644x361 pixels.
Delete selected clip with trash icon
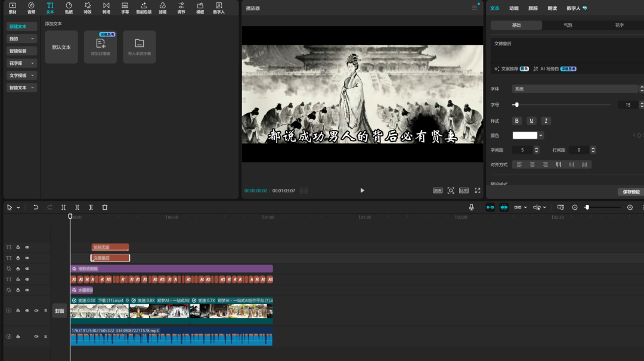105,207
